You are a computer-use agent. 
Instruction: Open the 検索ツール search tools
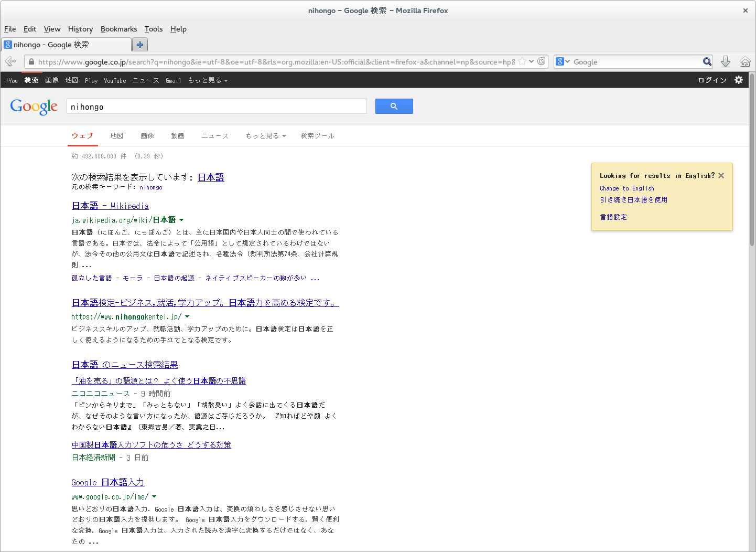click(x=317, y=136)
